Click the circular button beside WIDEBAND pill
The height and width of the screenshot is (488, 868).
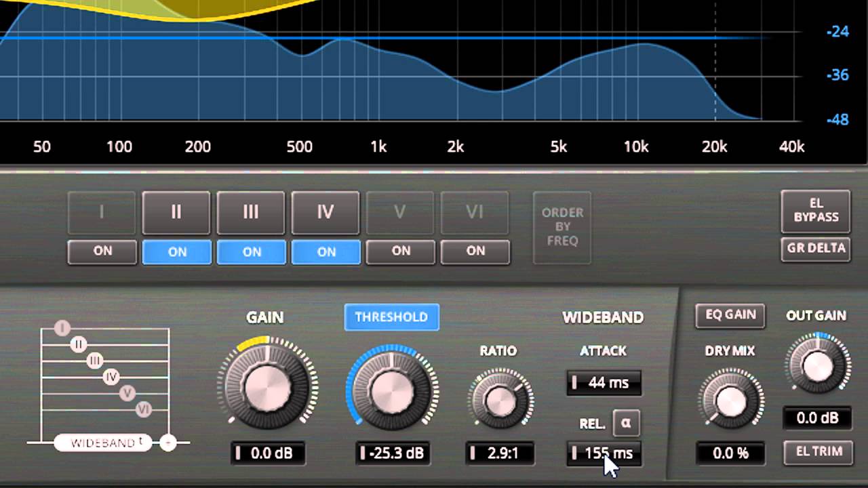point(168,443)
